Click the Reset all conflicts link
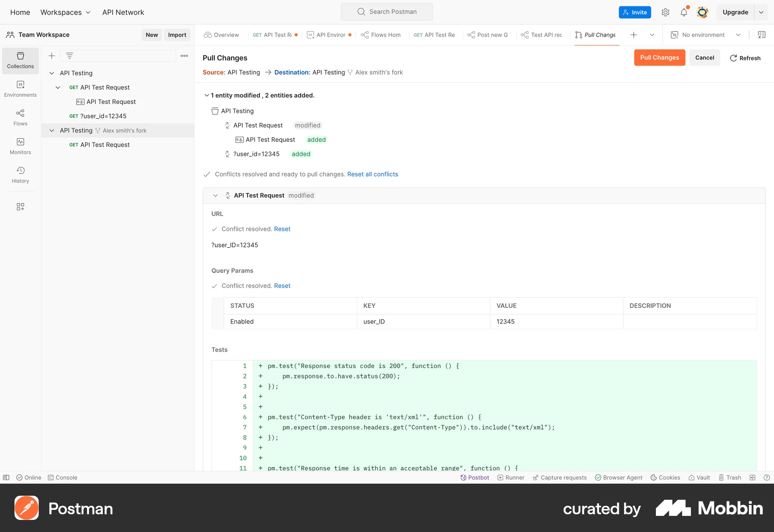Image resolution: width=774 pixels, height=532 pixels. pyautogui.click(x=372, y=174)
